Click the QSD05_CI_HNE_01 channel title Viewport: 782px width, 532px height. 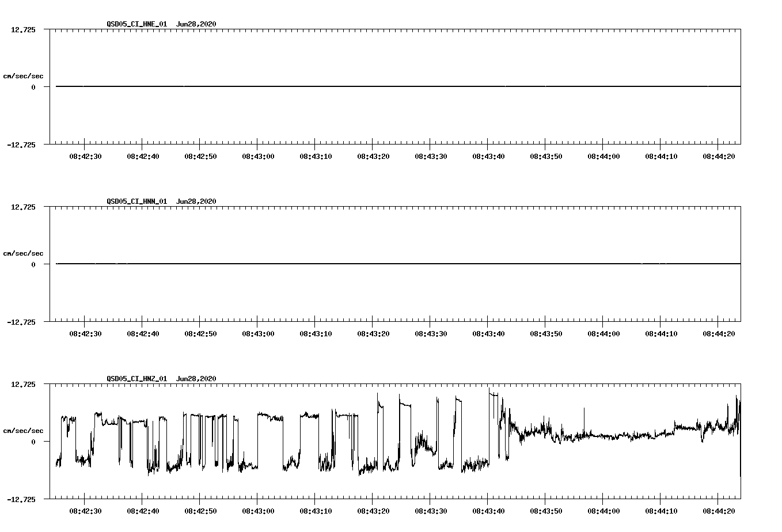[x=137, y=24]
